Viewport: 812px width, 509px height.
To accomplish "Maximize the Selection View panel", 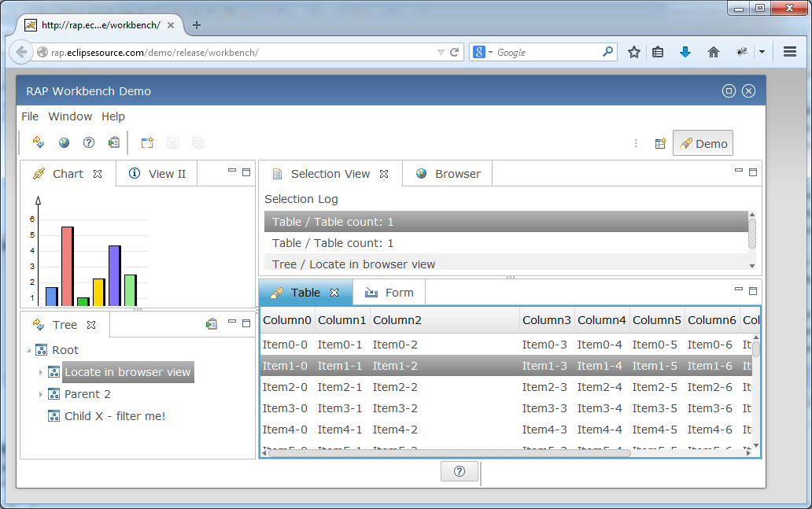I will click(753, 172).
